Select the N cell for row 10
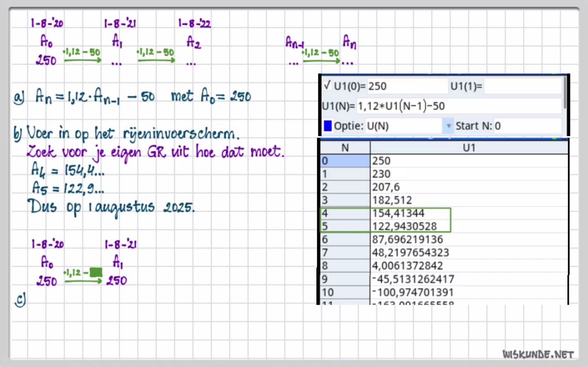Viewport: 588px width, 367px height. pos(345,292)
